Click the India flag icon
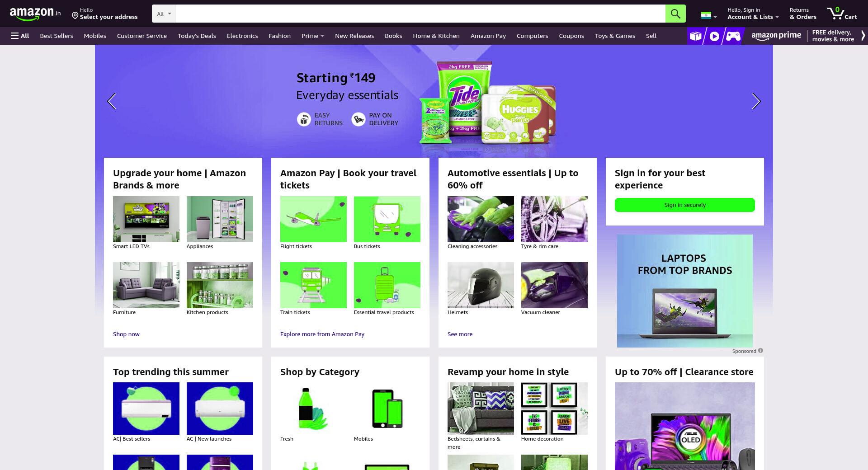 (x=706, y=15)
